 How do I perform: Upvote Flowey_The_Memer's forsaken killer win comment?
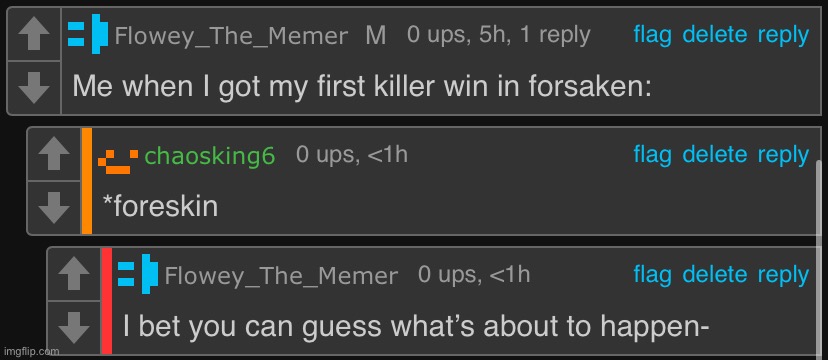[x=34, y=35]
